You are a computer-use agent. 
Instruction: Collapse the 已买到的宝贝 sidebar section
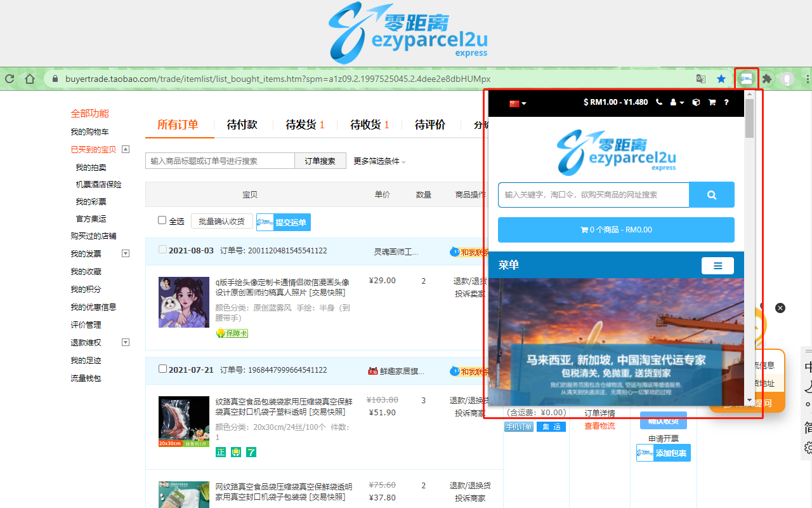pyautogui.click(x=126, y=149)
